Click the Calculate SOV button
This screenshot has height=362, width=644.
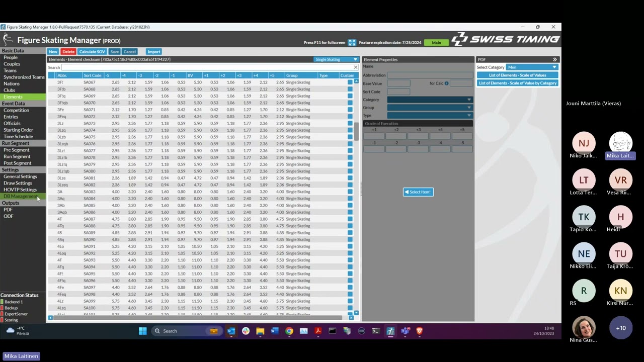[92, 52]
